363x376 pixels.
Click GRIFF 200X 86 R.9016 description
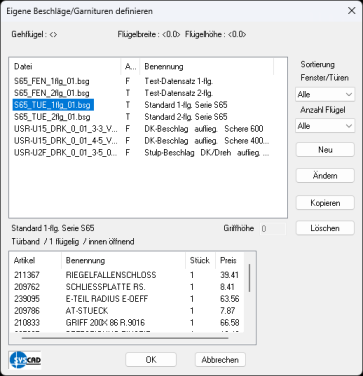[105, 323]
